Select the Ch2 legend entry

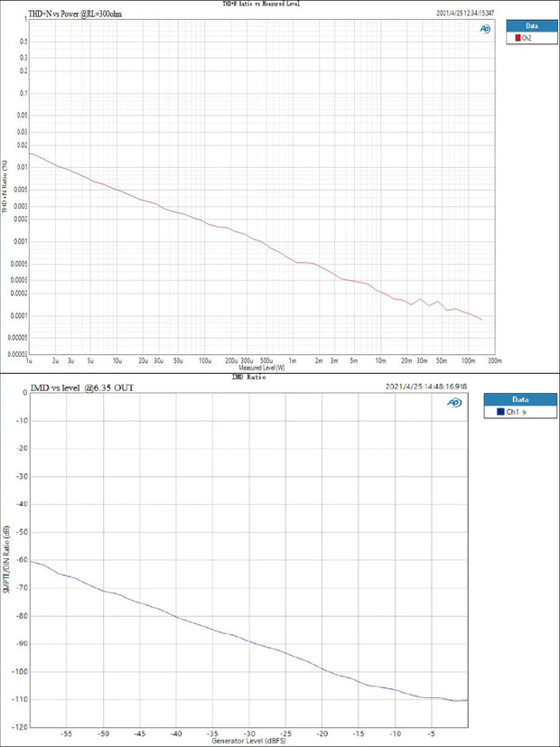click(x=527, y=39)
